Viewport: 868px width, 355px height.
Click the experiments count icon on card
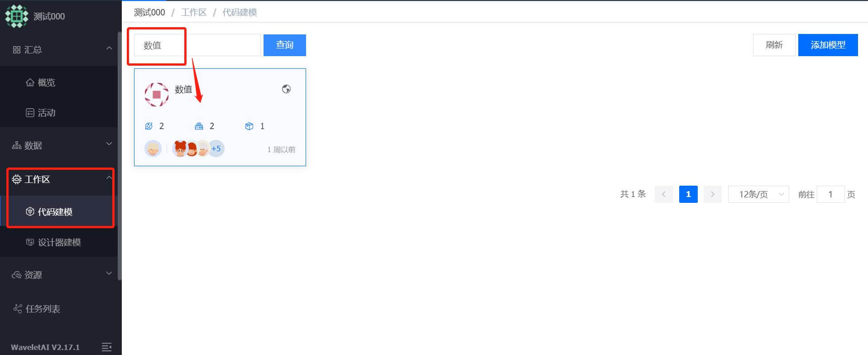149,126
